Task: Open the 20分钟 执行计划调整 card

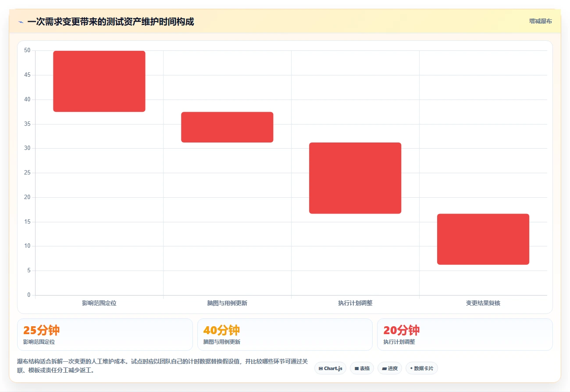Action: point(465,335)
